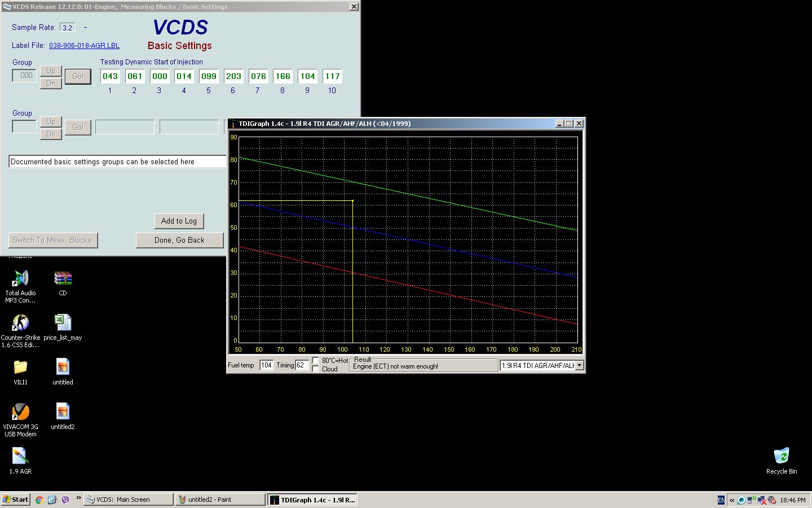Click Chrome icon in quick launch bar
Screen dimensions: 812x508
coord(39,500)
